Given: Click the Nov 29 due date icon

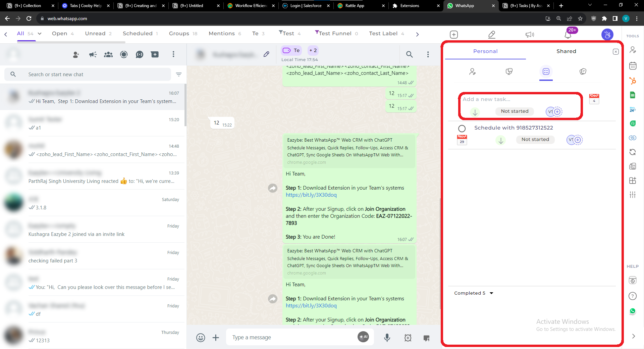Looking at the screenshot, I should 462,140.
